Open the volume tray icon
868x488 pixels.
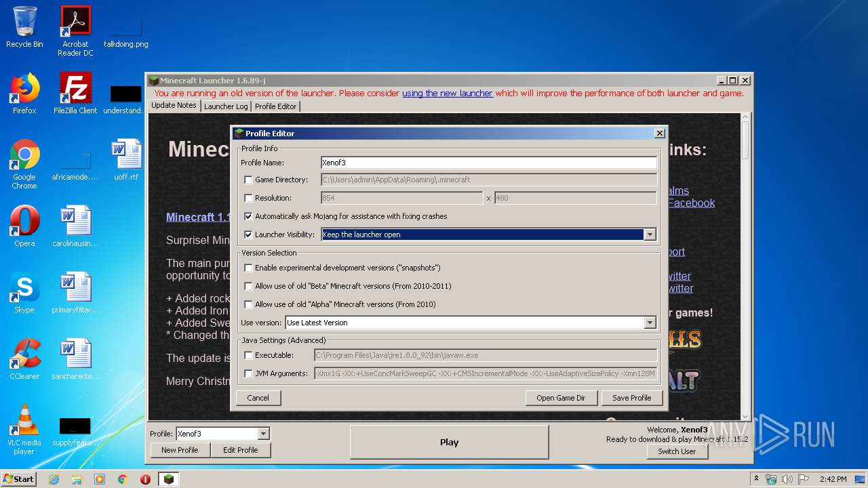tap(787, 479)
